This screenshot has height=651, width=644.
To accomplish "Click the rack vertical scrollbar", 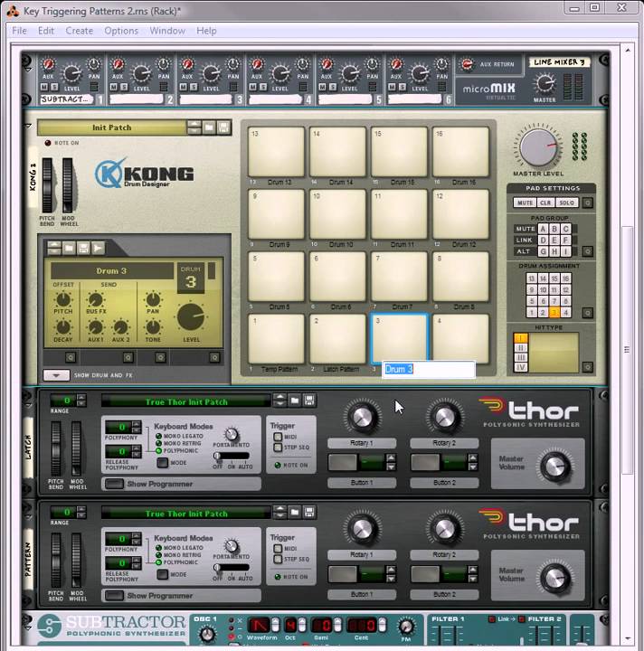I will pyautogui.click(x=627, y=350).
